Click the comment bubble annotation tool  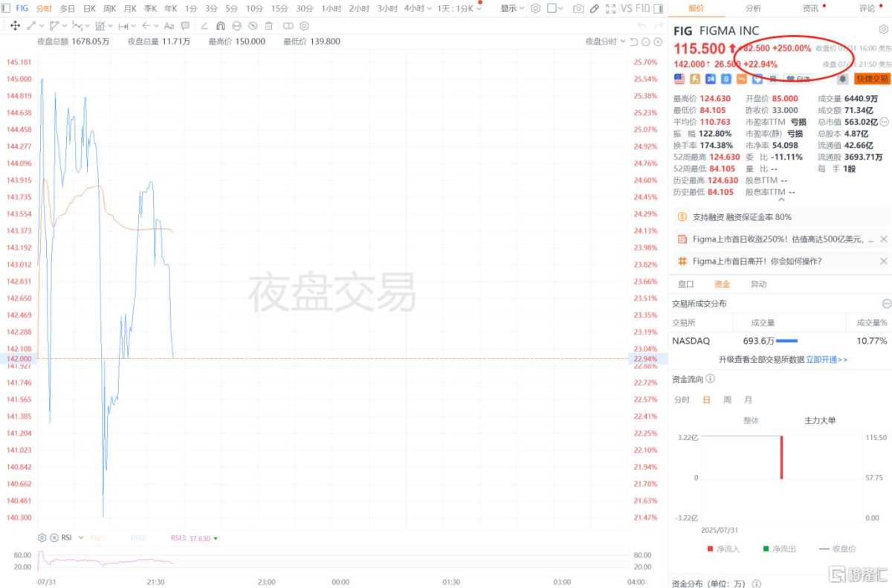[185, 26]
